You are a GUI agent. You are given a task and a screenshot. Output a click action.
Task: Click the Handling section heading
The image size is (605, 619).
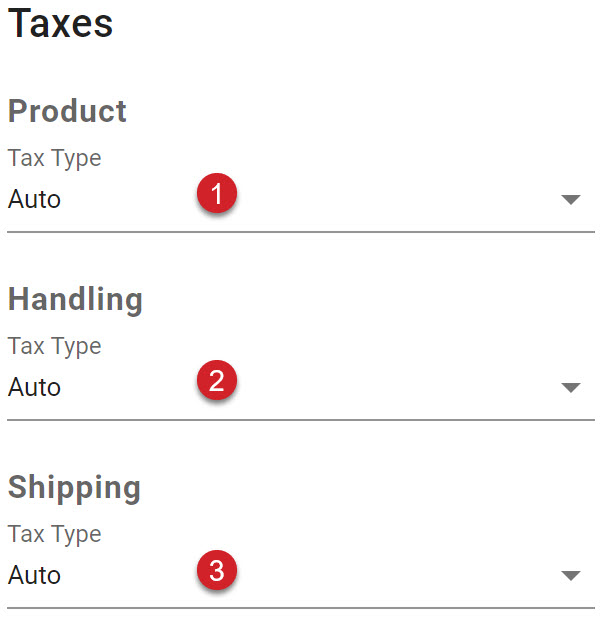[75, 300]
